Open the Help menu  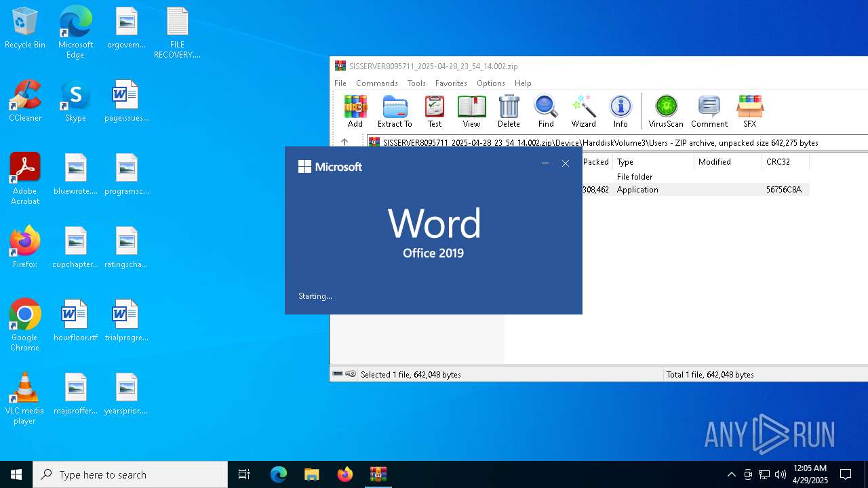tap(523, 83)
